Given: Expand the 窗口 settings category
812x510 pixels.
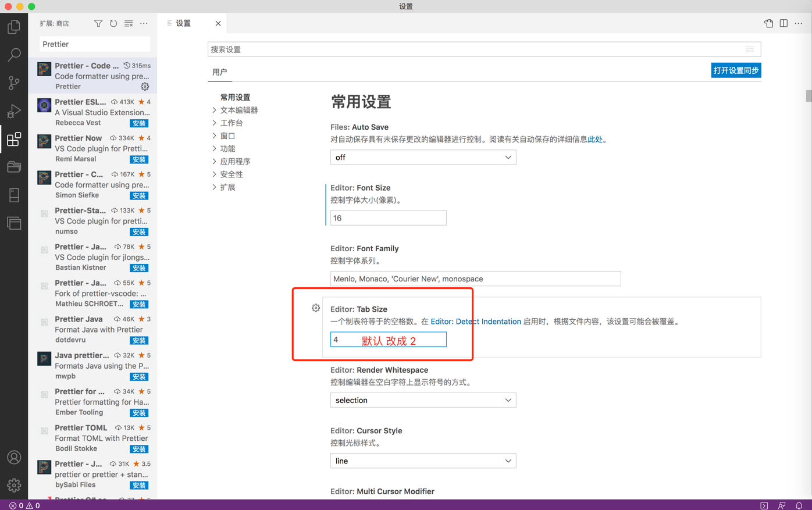Looking at the screenshot, I should (x=215, y=135).
